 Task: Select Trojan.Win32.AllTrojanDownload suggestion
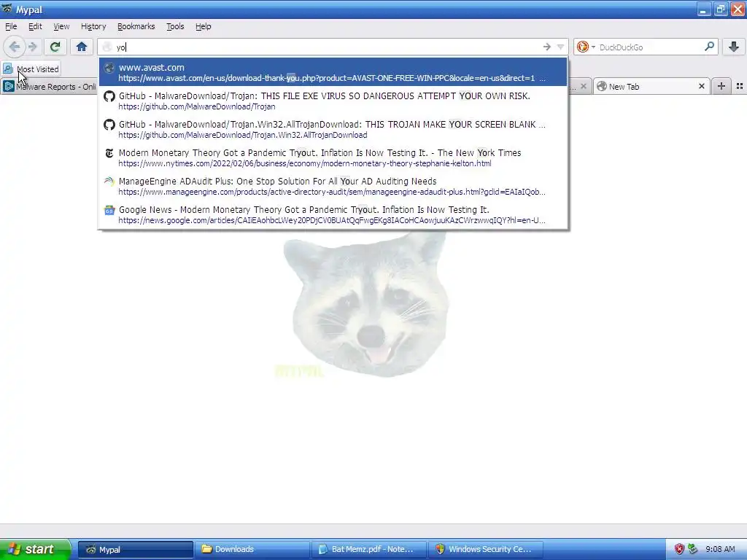click(x=333, y=129)
